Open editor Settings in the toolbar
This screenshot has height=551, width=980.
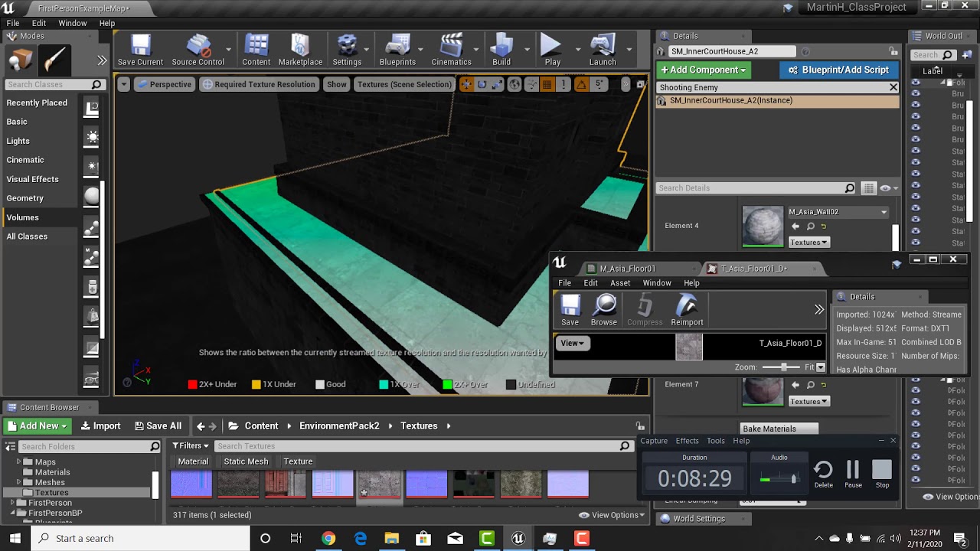[x=347, y=51]
